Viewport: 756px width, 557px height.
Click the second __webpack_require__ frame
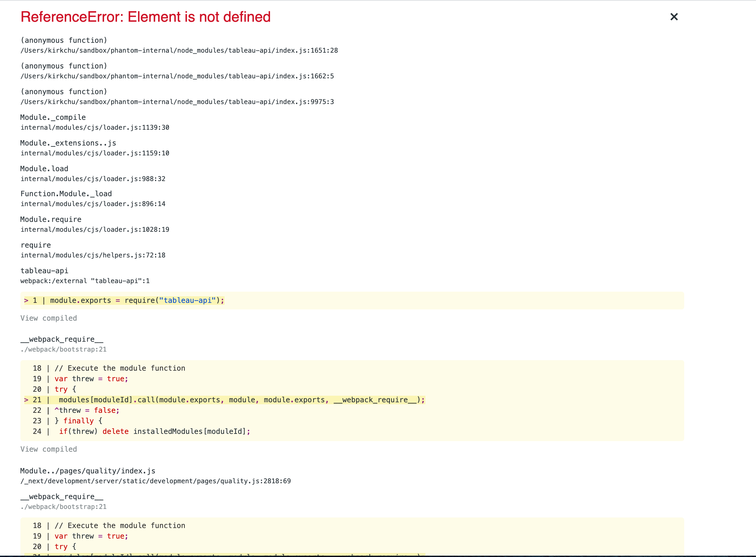[61, 496]
